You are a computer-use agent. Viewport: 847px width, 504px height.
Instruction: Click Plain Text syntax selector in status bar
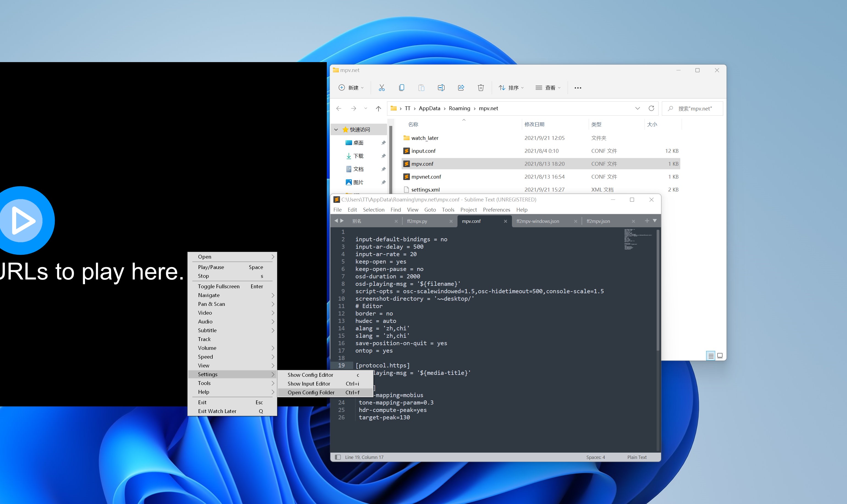(x=637, y=457)
